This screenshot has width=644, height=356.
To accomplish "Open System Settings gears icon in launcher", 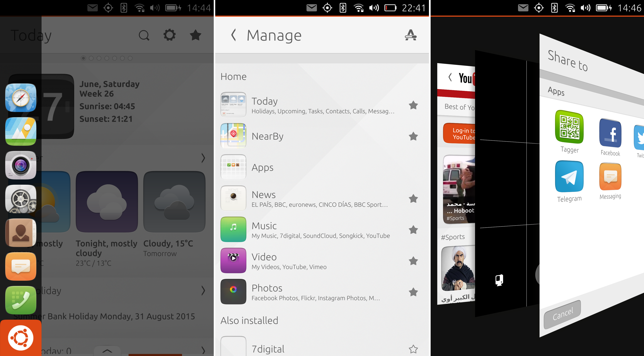I will 21,199.
